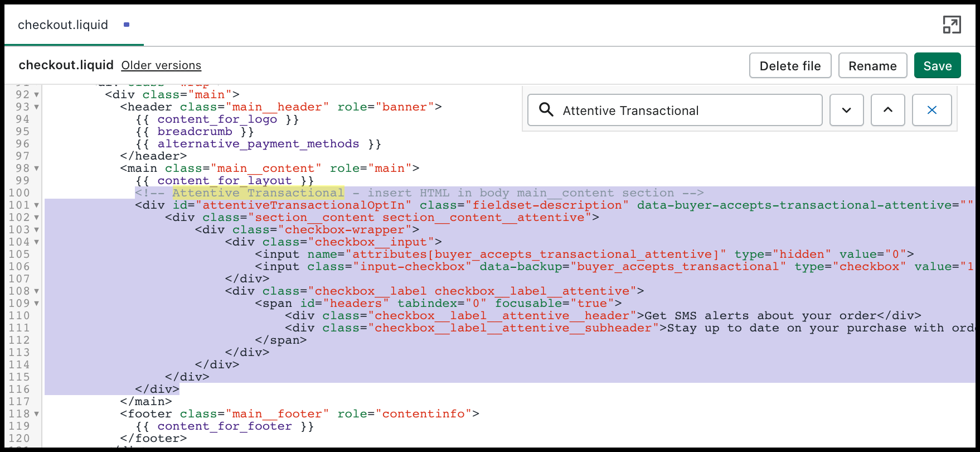Save the checkout.liquid file
This screenshot has width=980, height=452.
pos(937,66)
